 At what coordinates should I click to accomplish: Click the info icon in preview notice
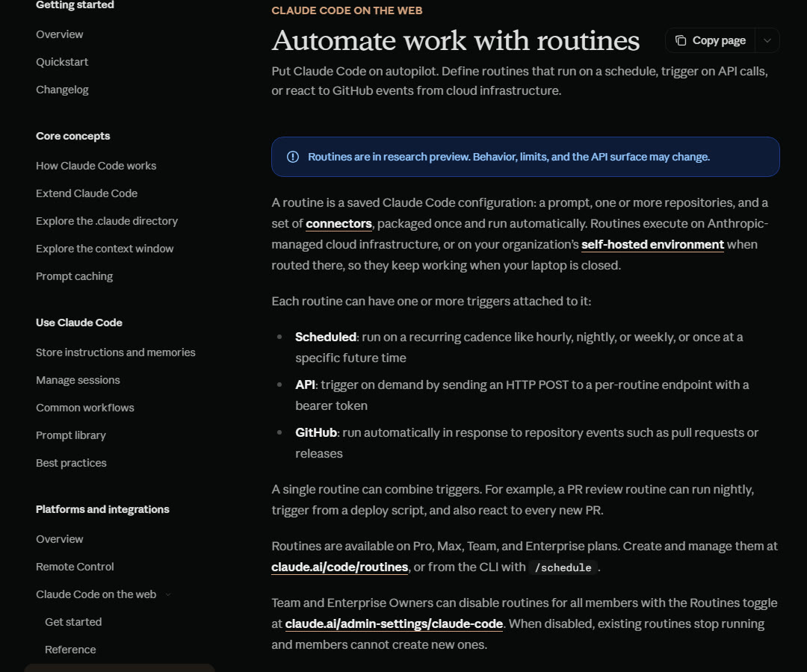292,157
